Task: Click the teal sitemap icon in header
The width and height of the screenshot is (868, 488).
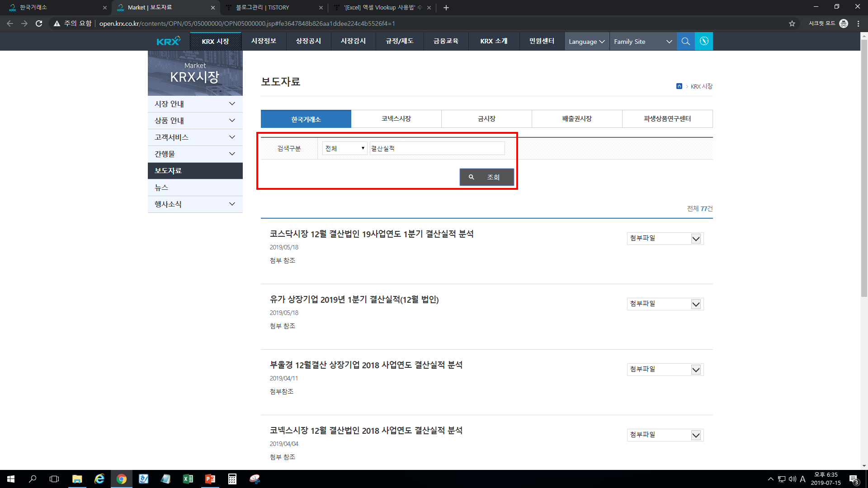Action: (703, 41)
